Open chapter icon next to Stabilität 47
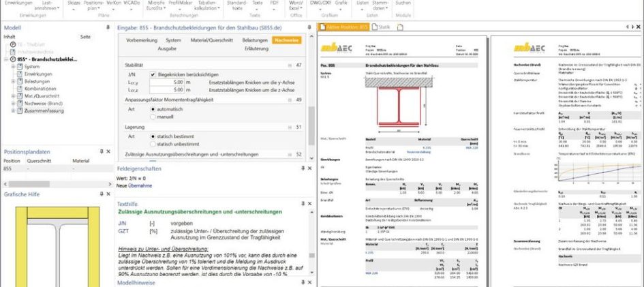This screenshot has width=644, height=287. (290, 65)
